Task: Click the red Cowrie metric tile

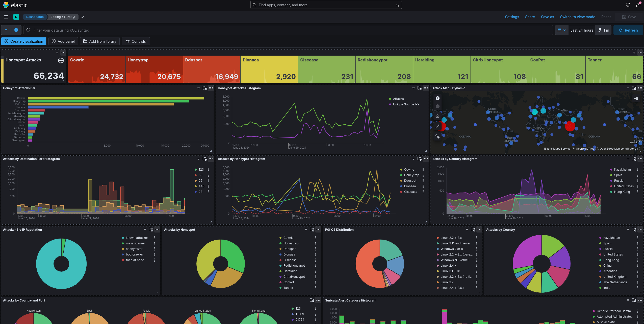Action: 97,69
